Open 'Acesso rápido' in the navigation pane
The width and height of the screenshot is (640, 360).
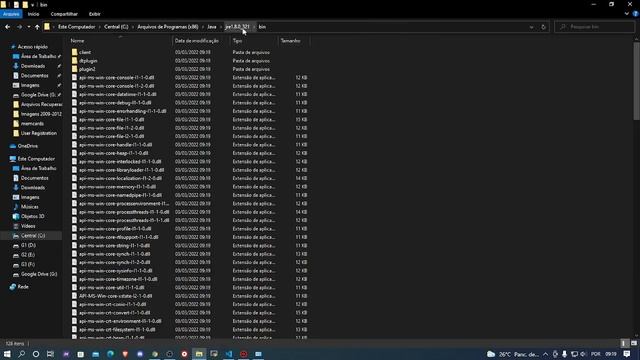tap(33, 47)
